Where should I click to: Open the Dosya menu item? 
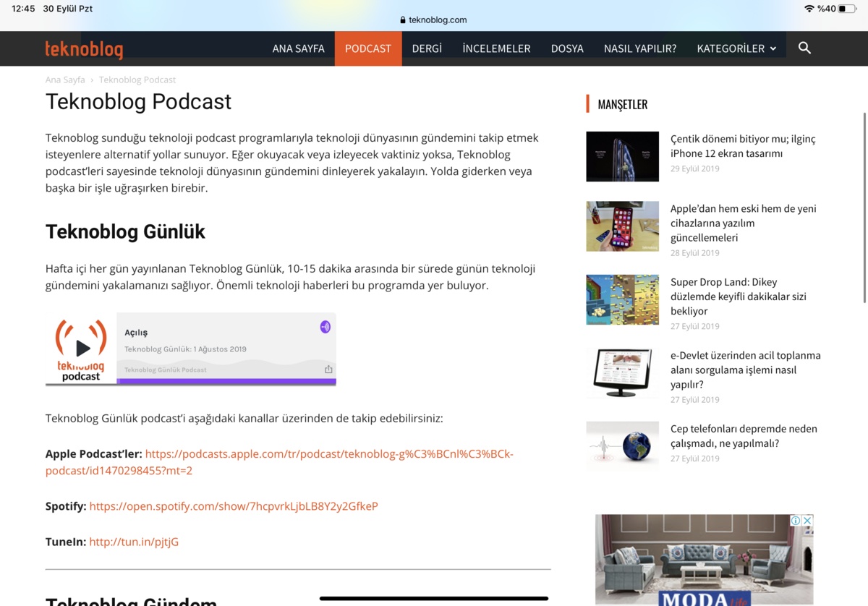pos(567,48)
